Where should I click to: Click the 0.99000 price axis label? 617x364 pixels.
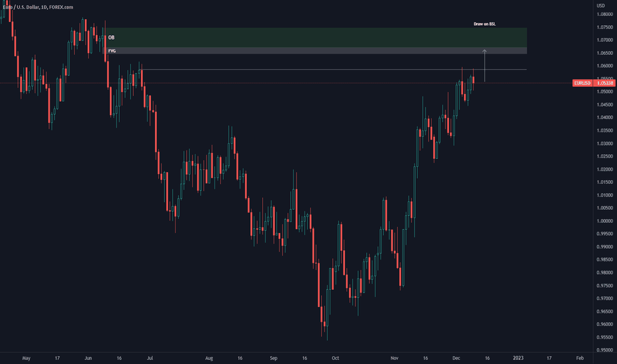point(605,247)
